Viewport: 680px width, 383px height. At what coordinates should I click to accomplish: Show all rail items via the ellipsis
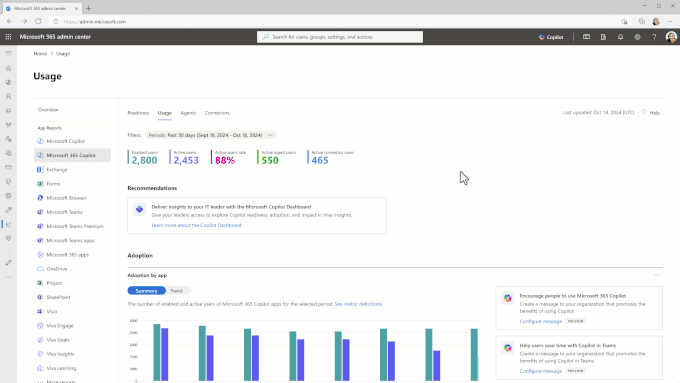pos(8,277)
